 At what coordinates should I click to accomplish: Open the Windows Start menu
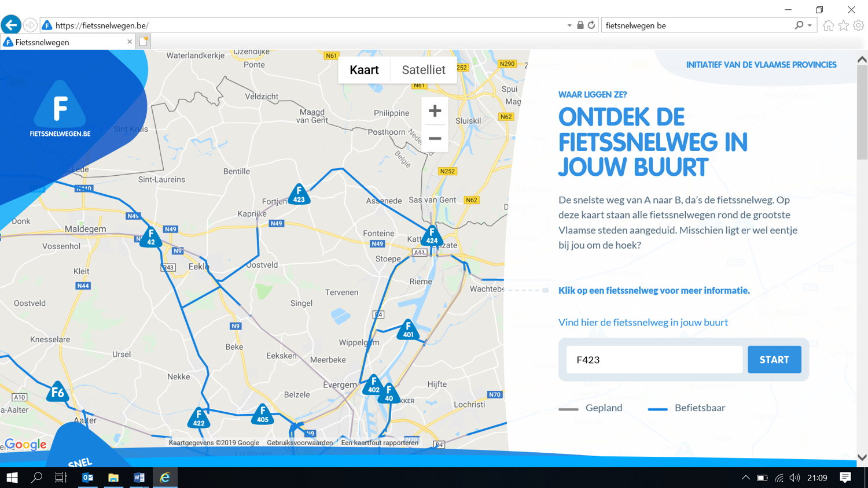12,478
